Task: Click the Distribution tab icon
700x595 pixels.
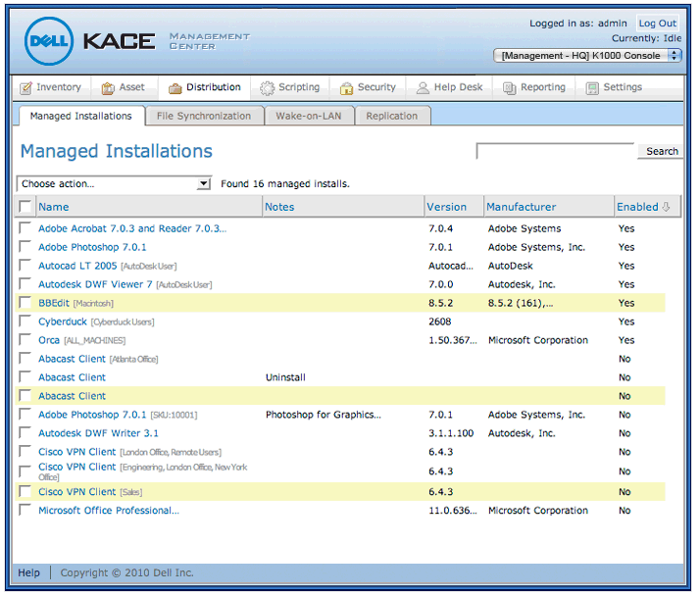Action: point(175,88)
